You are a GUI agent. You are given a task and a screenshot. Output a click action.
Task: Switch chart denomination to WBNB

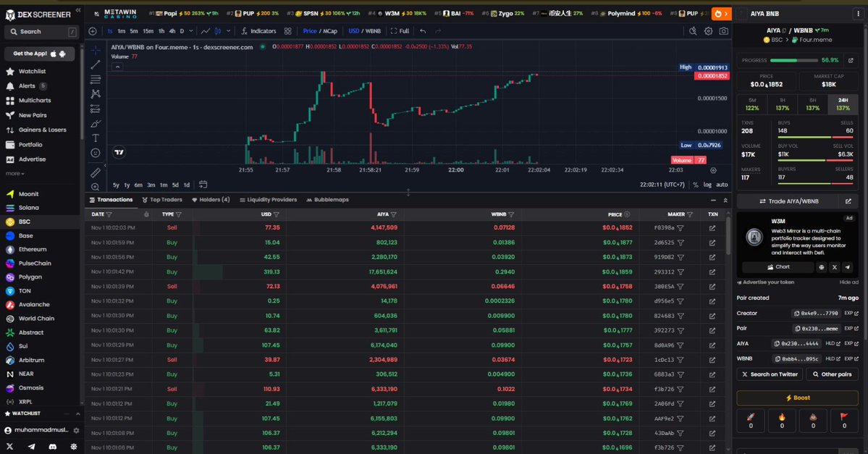click(x=373, y=31)
